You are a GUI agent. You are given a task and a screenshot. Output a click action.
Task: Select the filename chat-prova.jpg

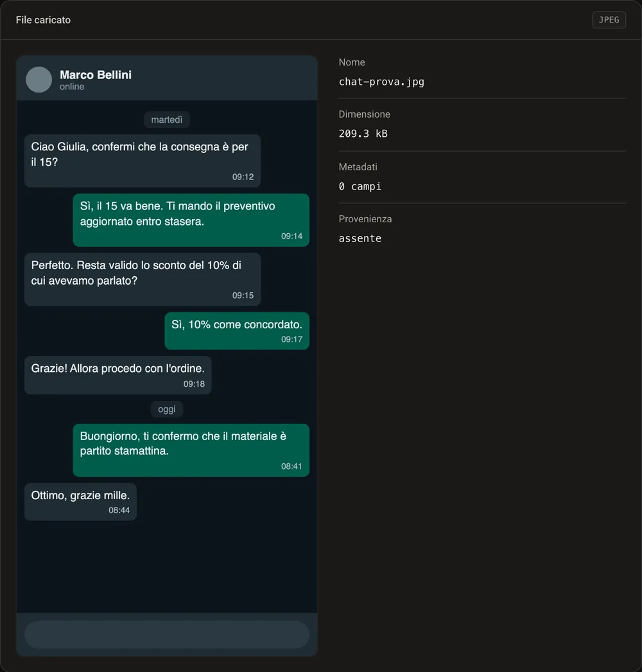381,82
